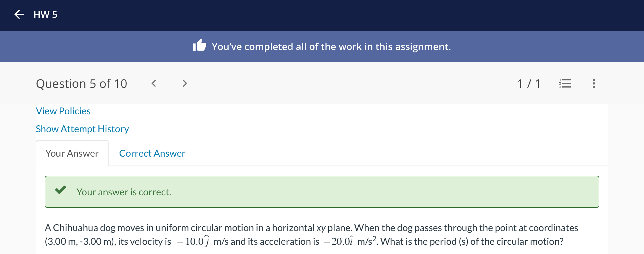Viewport: 644px width, 254px height.
Task: Go back using the left arrow icon
Action: (x=19, y=14)
